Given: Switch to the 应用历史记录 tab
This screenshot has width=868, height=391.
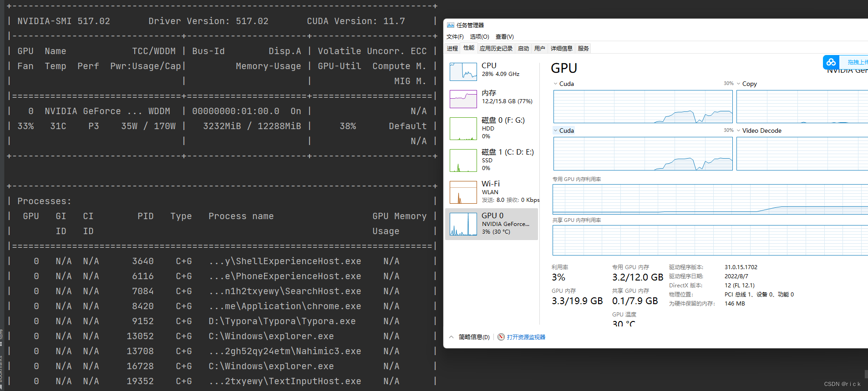Looking at the screenshot, I should pos(496,49).
